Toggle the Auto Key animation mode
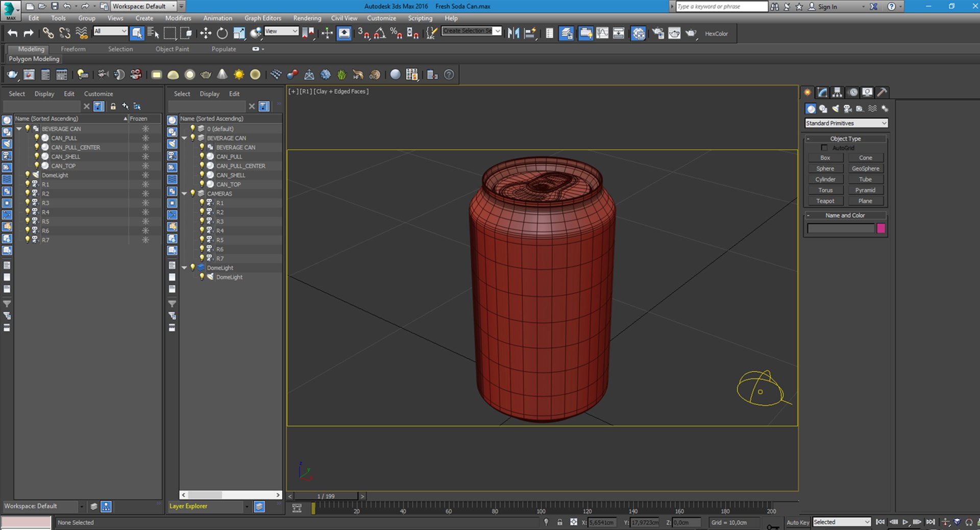The height and width of the screenshot is (530, 980). click(798, 522)
